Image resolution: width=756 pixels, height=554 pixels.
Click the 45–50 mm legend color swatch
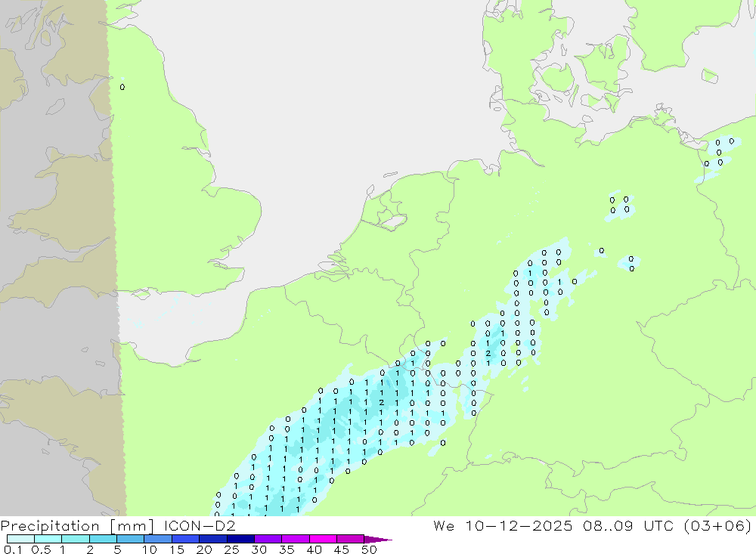pos(351,539)
